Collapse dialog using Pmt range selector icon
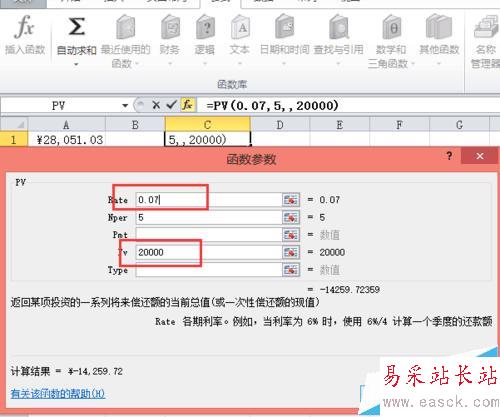Image resolution: width=500 pixels, height=417 pixels. pos(291,235)
